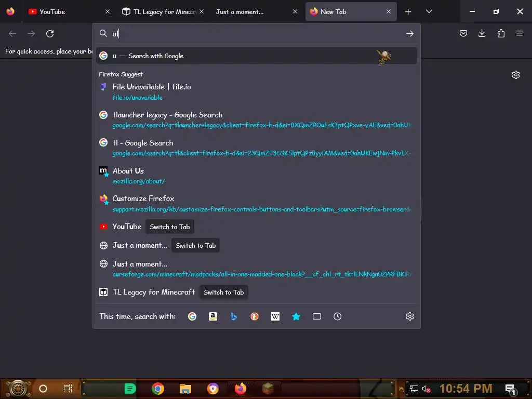This screenshot has width=532, height=399.
Task: Click the muted volume tray icon
Action: click(426, 389)
